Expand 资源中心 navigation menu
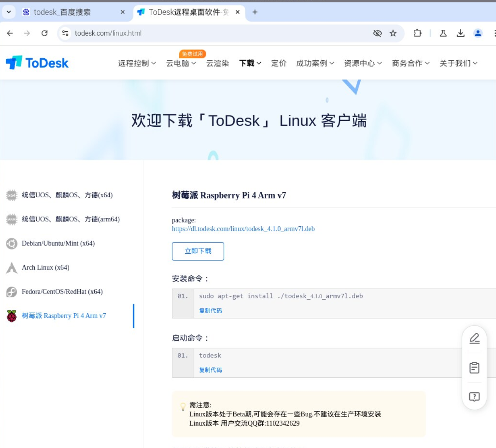The height and width of the screenshot is (448, 496). point(363,63)
